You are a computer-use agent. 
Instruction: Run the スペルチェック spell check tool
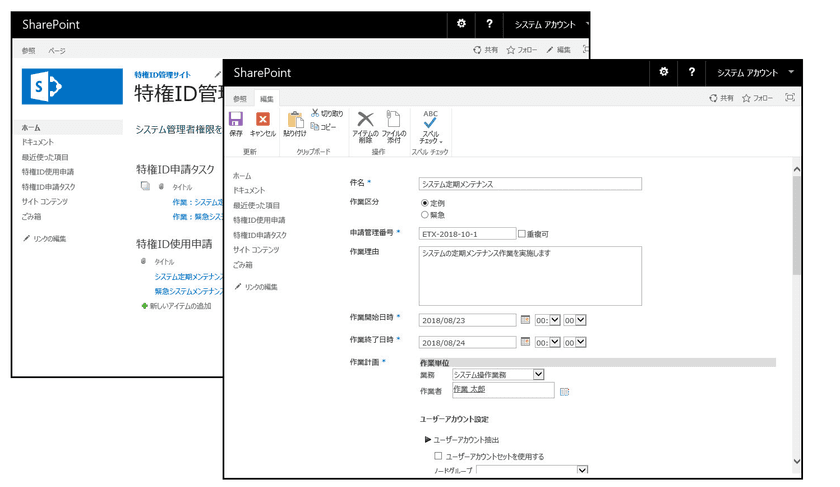click(430, 125)
